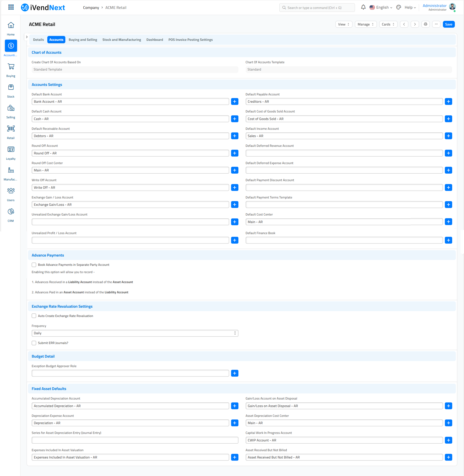This screenshot has height=476, width=464.
Task: Click the Save button
Action: [449, 24]
